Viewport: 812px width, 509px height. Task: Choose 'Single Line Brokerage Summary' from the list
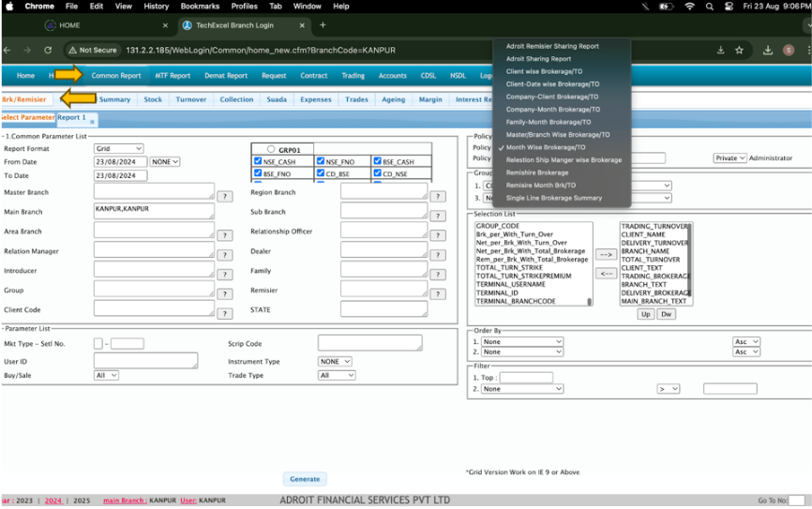click(x=553, y=198)
